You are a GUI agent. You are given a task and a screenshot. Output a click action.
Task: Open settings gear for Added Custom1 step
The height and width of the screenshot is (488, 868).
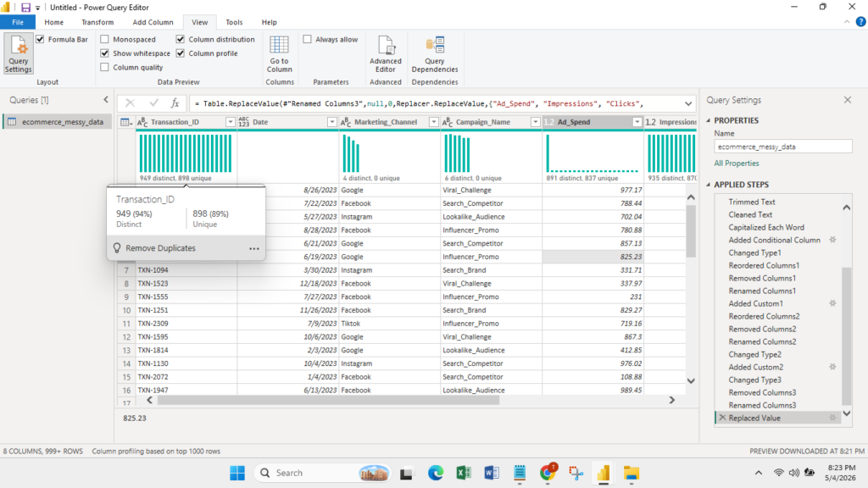click(x=832, y=303)
